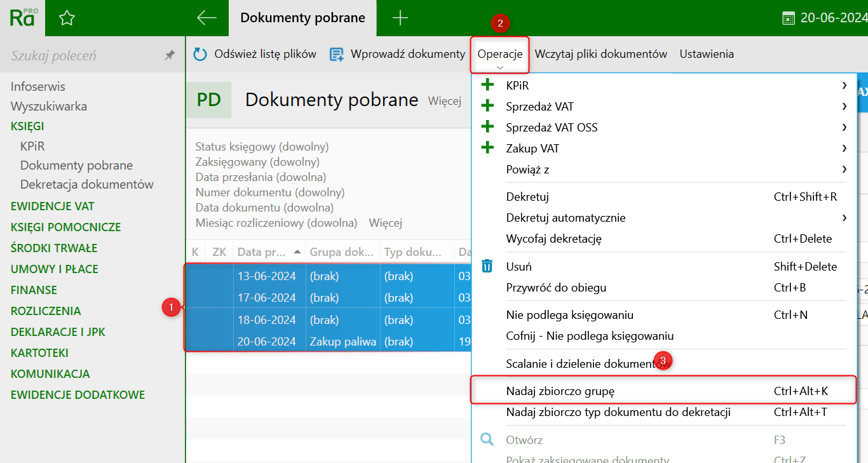Image resolution: width=868 pixels, height=463 pixels.
Task: Open Wyszukiwarka in the sidebar
Action: [49, 106]
